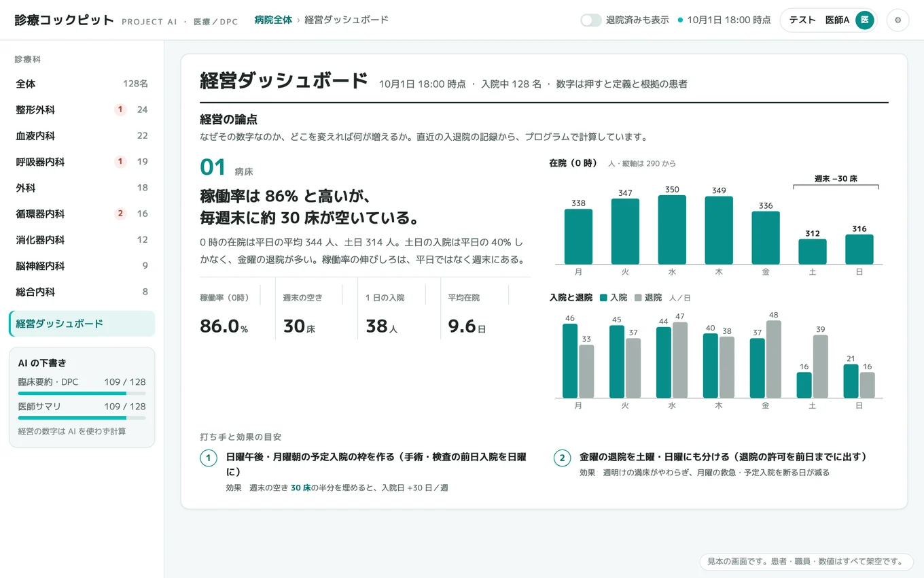The width and height of the screenshot is (924, 578).
Task: Click the Saturday admission bar labeled 16
Action: point(804,385)
